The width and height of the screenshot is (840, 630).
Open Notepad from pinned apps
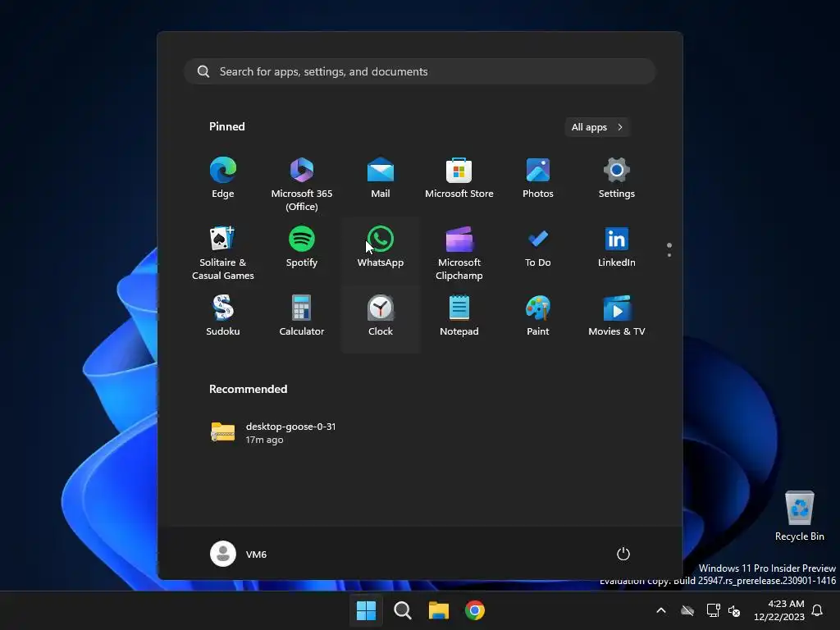[x=459, y=316]
